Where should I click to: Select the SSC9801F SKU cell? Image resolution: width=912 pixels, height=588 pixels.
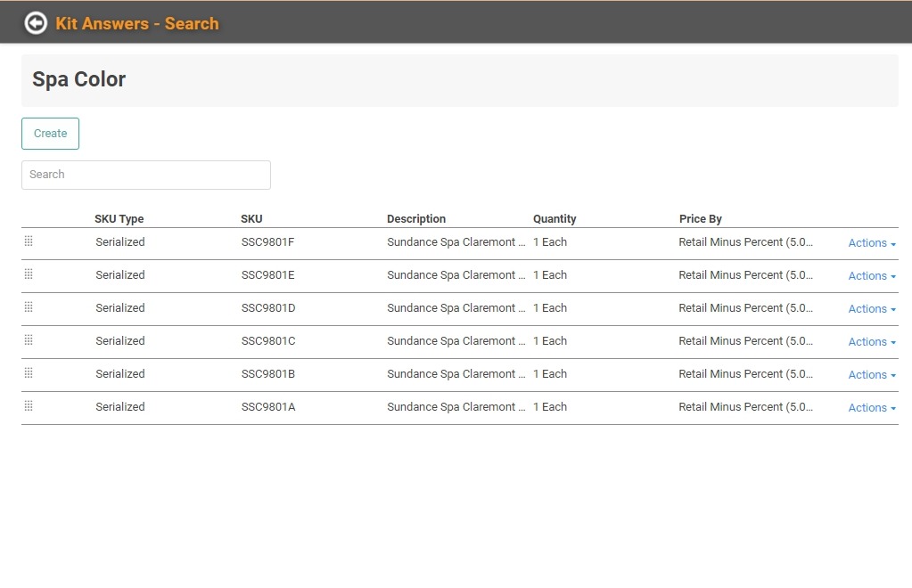(x=268, y=242)
